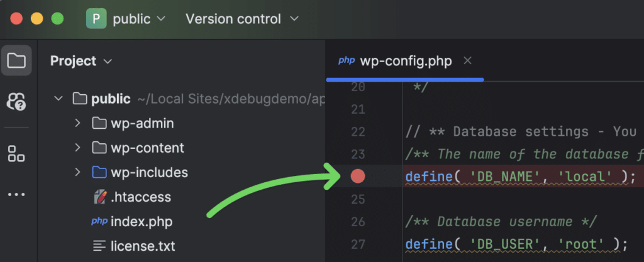Click the PHP icon beside index.php

[x=99, y=222]
